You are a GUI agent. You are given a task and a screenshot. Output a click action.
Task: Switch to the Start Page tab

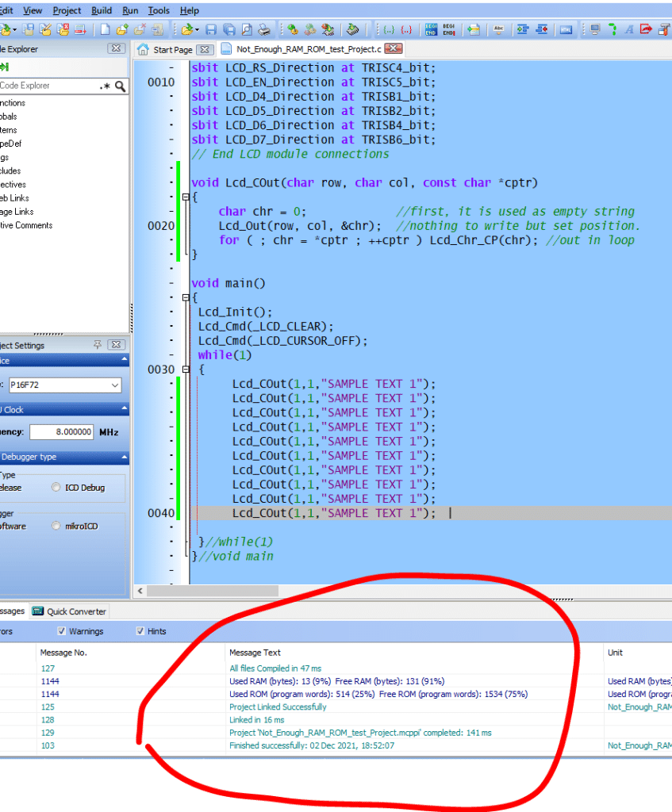172,50
